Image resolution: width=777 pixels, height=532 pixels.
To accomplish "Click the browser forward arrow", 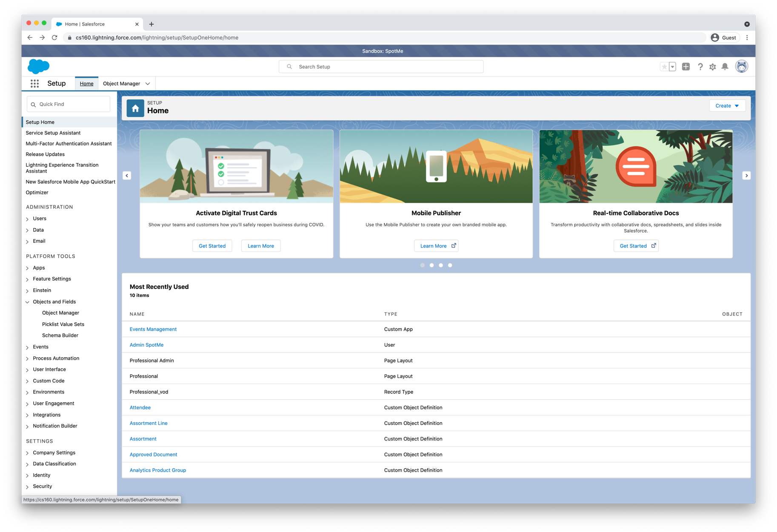I will coord(42,37).
